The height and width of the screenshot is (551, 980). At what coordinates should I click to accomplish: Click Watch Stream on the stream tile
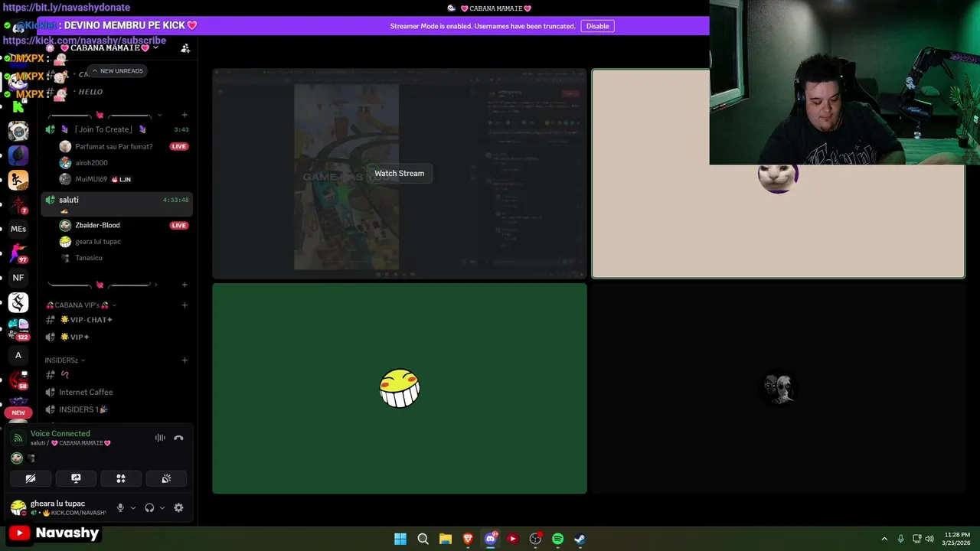click(399, 173)
